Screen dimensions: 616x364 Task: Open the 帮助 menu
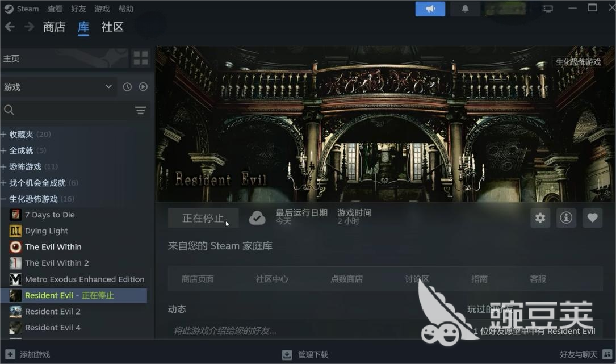(125, 9)
